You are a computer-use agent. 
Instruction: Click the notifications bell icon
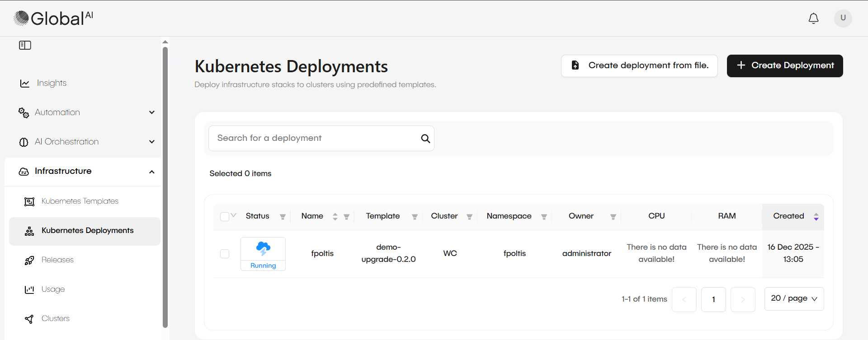[x=813, y=19]
